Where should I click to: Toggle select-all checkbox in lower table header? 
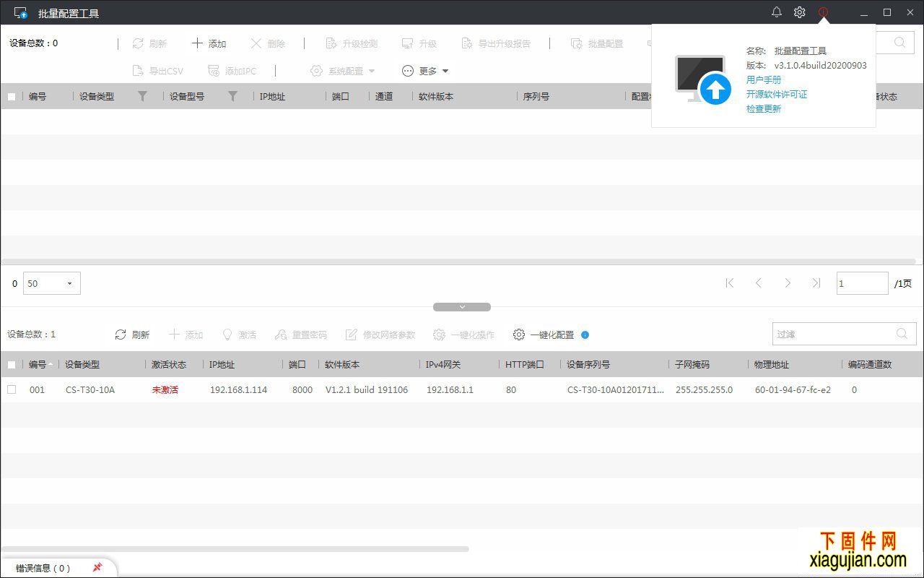coord(12,365)
